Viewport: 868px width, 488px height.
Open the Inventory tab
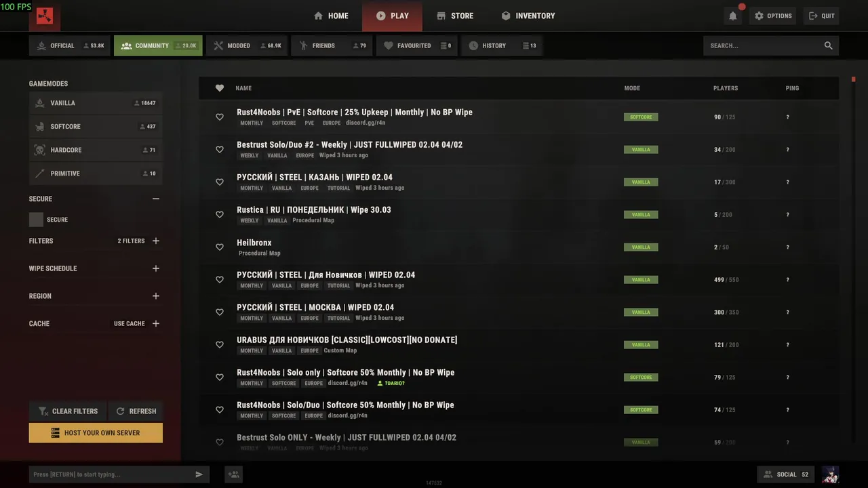(x=528, y=16)
